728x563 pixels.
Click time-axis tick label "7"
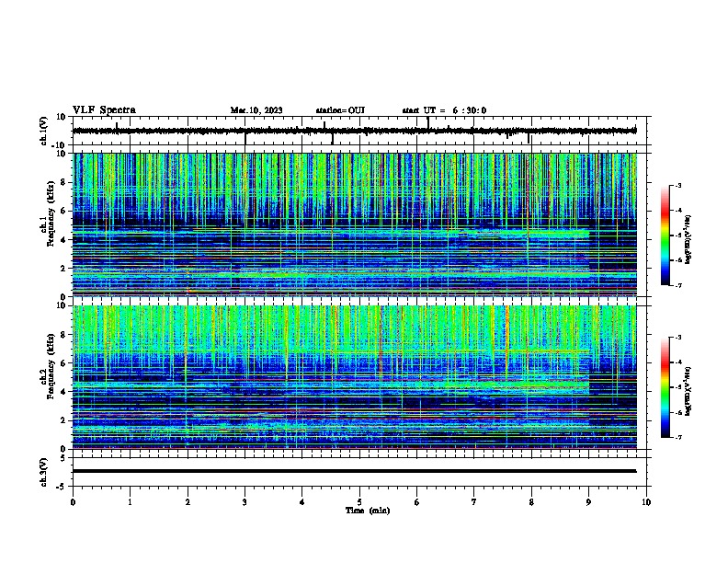(x=474, y=502)
